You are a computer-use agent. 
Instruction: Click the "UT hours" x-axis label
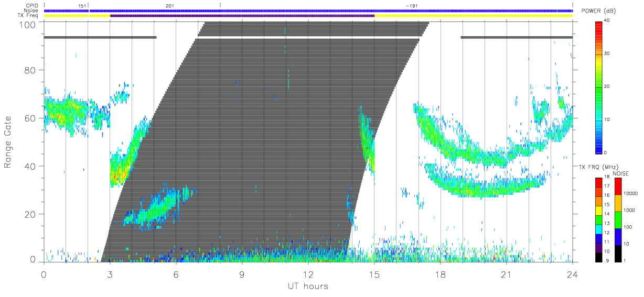308,286
